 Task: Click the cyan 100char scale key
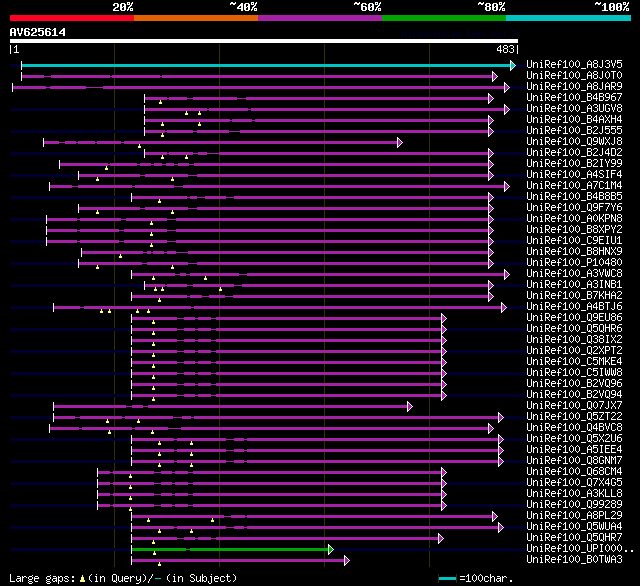447,578
